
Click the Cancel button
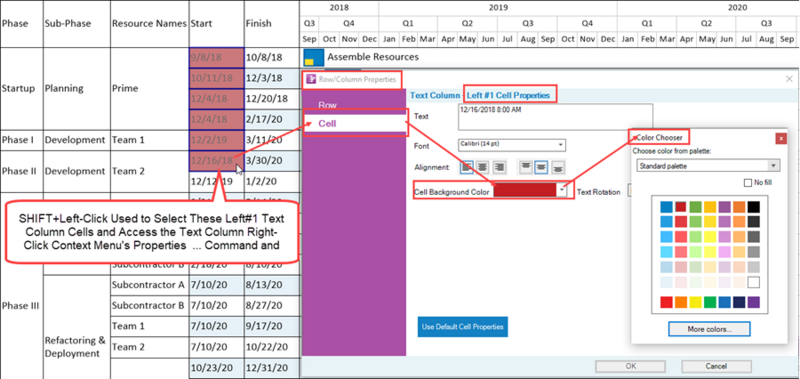716,366
